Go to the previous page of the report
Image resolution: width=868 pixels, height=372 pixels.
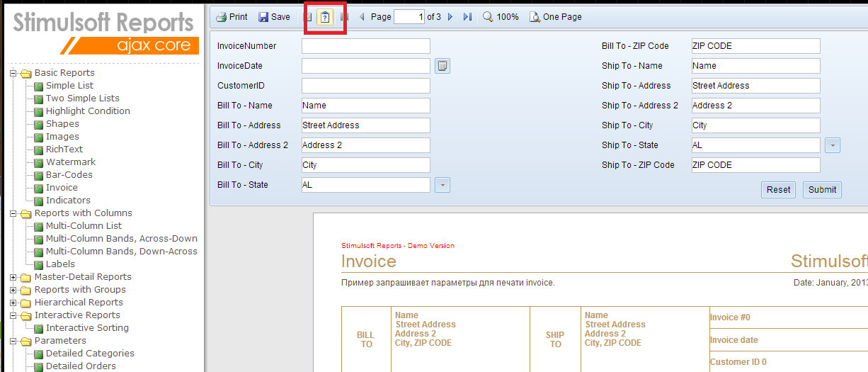[362, 17]
